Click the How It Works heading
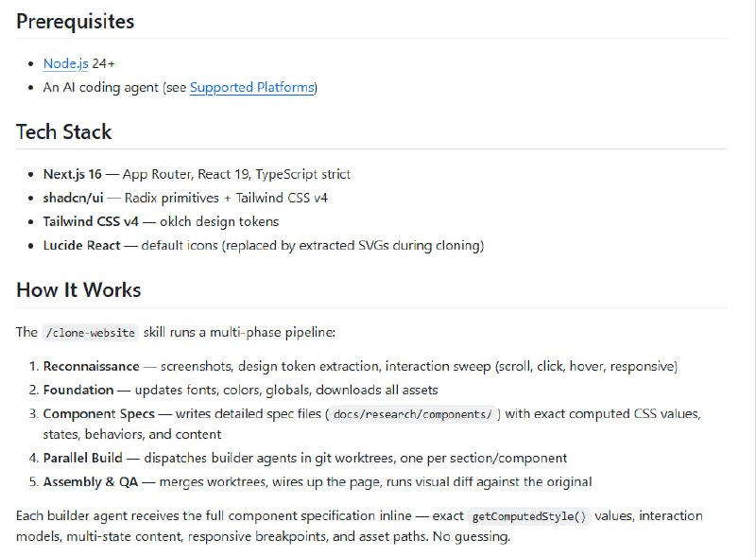Screen dimensions: 756x557 tap(78, 289)
